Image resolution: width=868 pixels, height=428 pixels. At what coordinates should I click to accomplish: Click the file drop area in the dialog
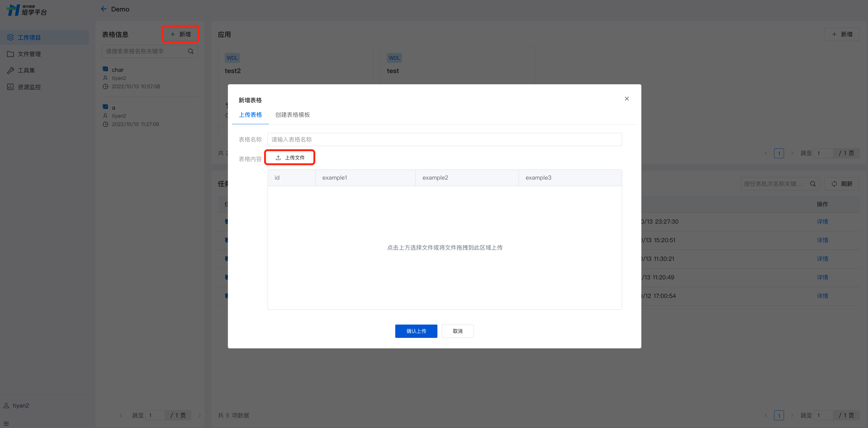pos(444,247)
